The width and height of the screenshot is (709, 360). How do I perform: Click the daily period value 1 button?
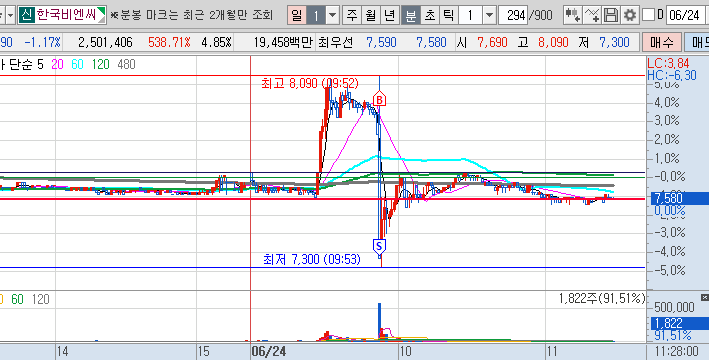point(316,16)
